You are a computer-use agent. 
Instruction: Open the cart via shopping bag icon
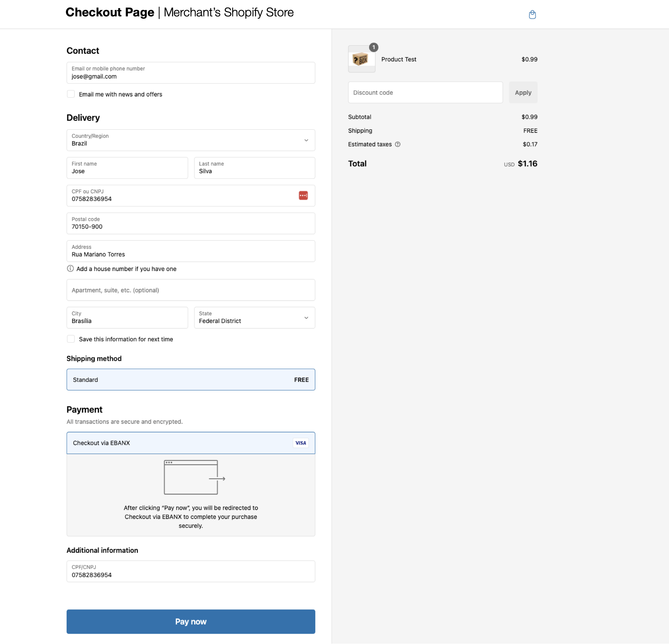pos(532,14)
